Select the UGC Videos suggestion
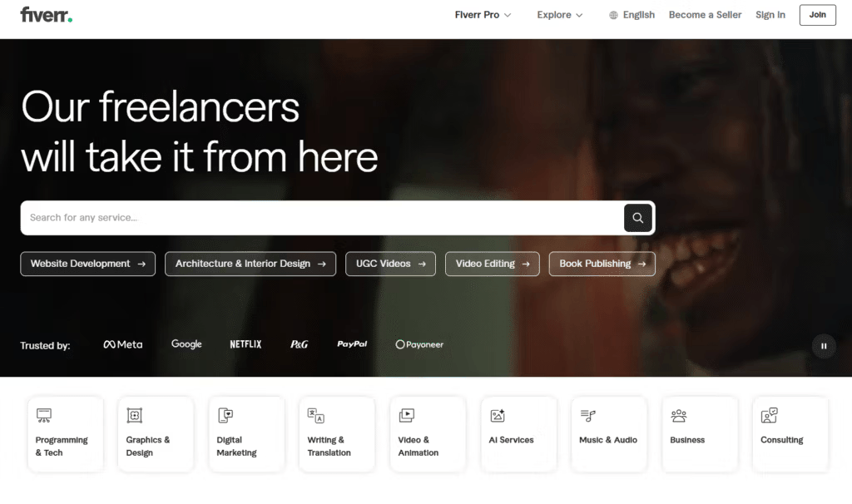Image resolution: width=852 pixels, height=504 pixels. [x=390, y=264]
